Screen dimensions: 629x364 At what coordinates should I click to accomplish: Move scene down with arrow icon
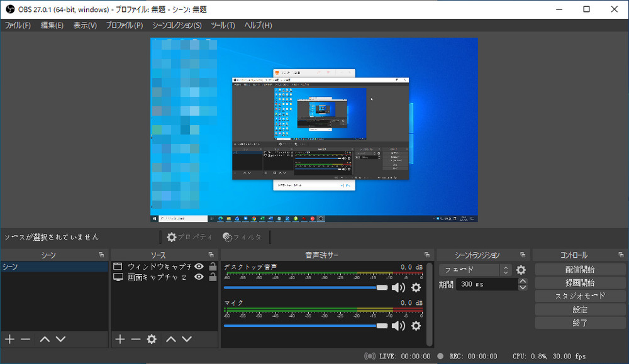60,339
